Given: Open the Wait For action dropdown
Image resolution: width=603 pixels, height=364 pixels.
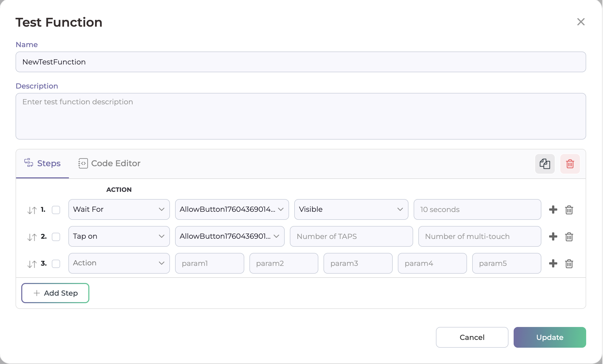Looking at the screenshot, I should (x=119, y=209).
